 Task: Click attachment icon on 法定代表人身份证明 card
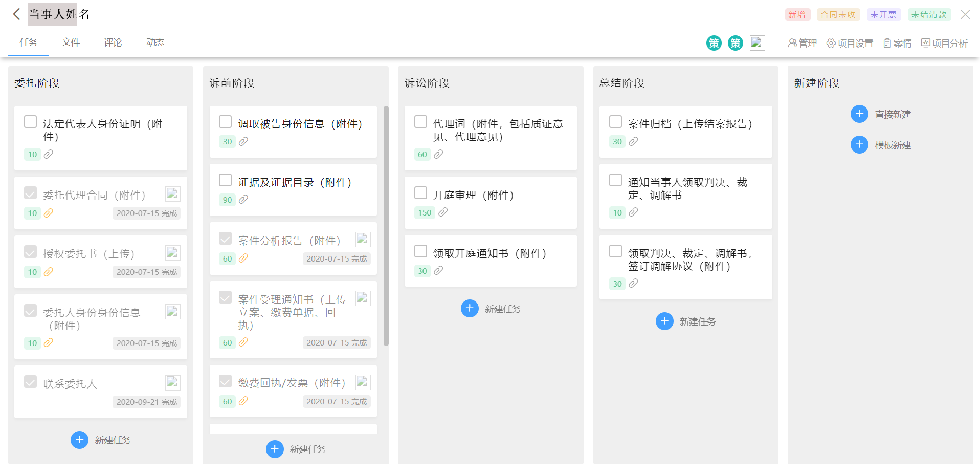click(49, 154)
